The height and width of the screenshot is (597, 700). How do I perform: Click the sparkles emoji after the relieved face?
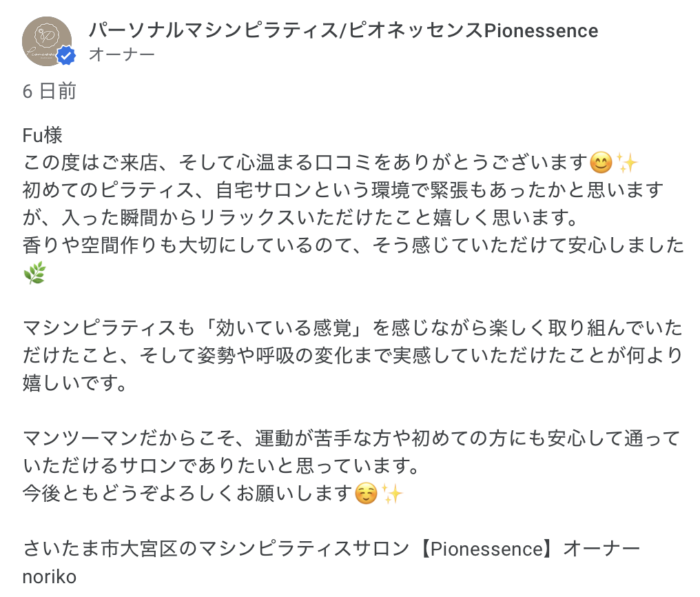click(391, 494)
